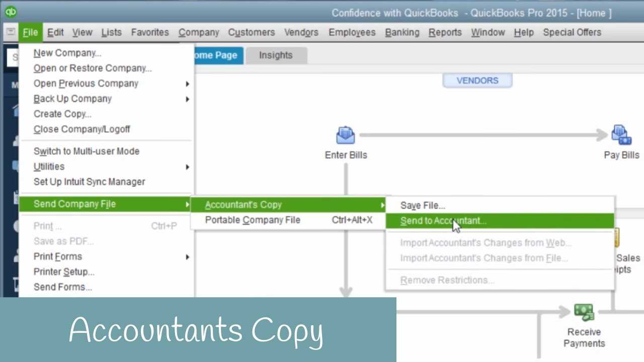
Task: Open the Window menu
Action: point(488,32)
